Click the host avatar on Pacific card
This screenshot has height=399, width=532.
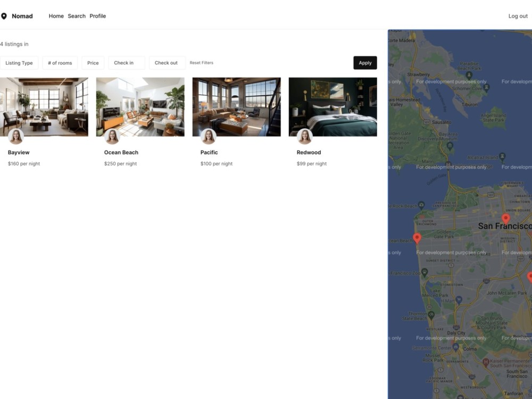pos(209,136)
